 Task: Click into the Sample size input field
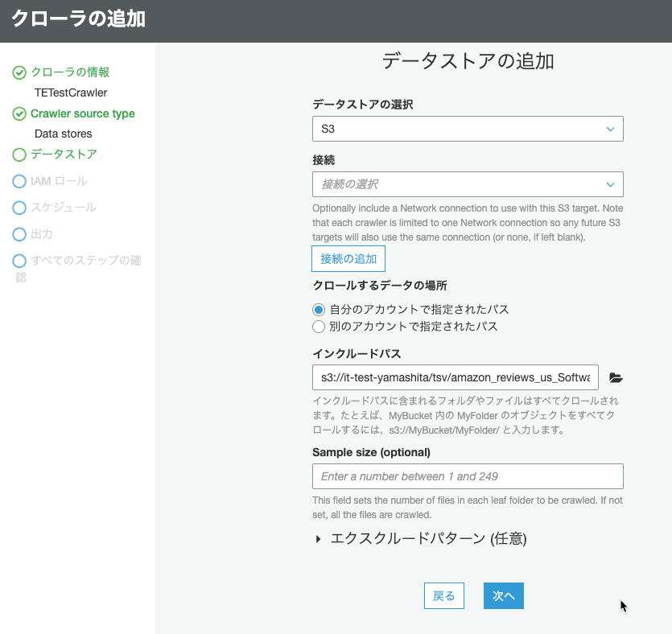click(x=468, y=476)
